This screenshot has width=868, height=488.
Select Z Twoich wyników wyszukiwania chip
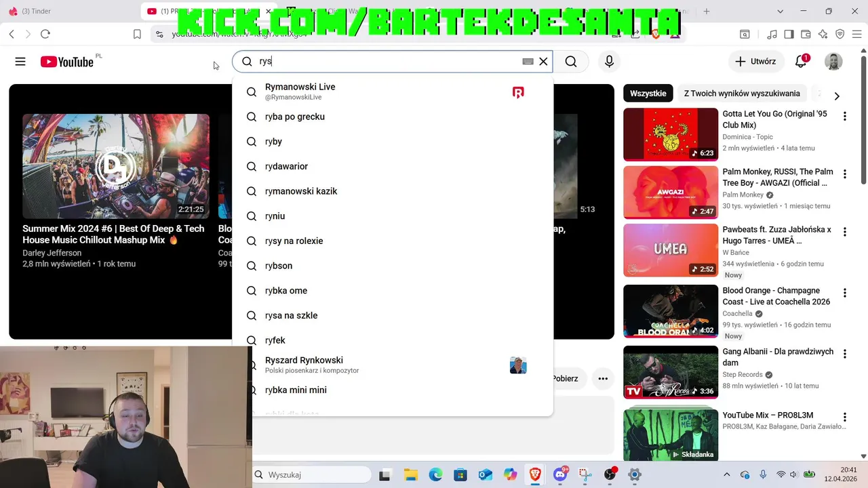pyautogui.click(x=742, y=94)
